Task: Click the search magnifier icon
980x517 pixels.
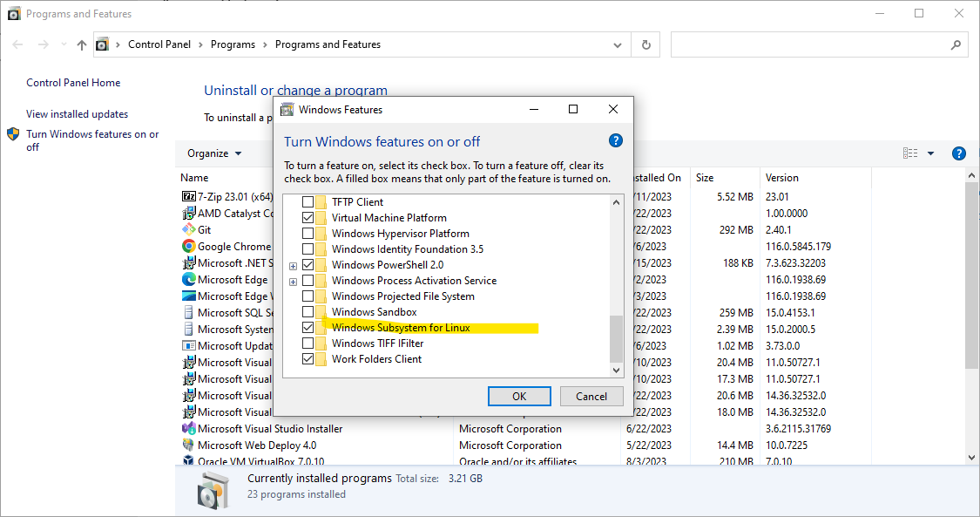Action: pos(956,45)
